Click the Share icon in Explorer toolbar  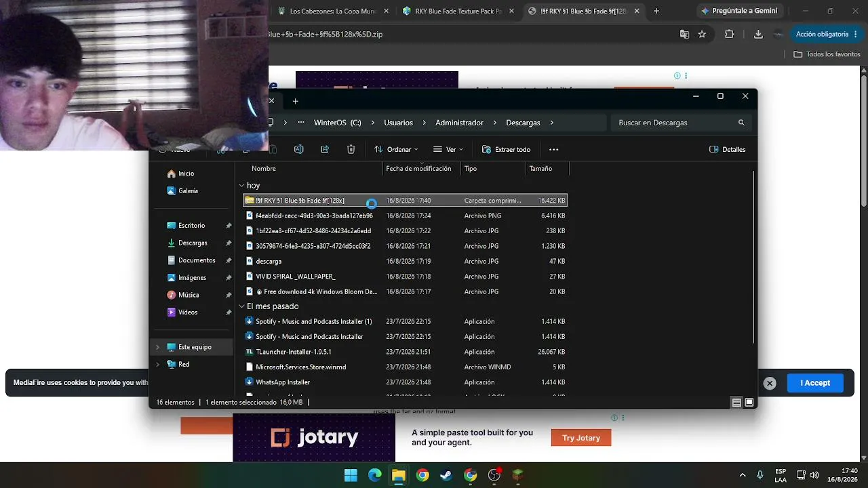click(325, 149)
